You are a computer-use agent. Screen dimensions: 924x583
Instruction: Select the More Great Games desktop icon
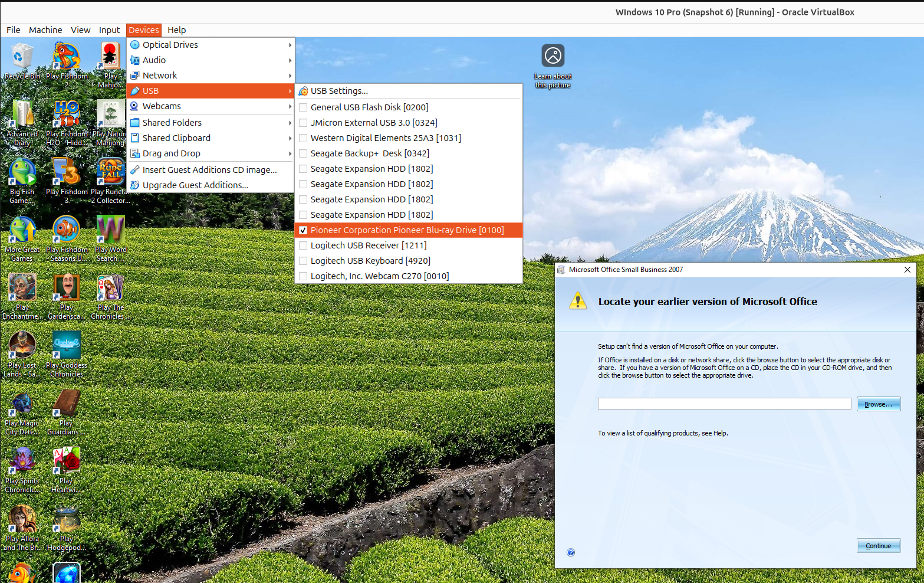(22, 238)
